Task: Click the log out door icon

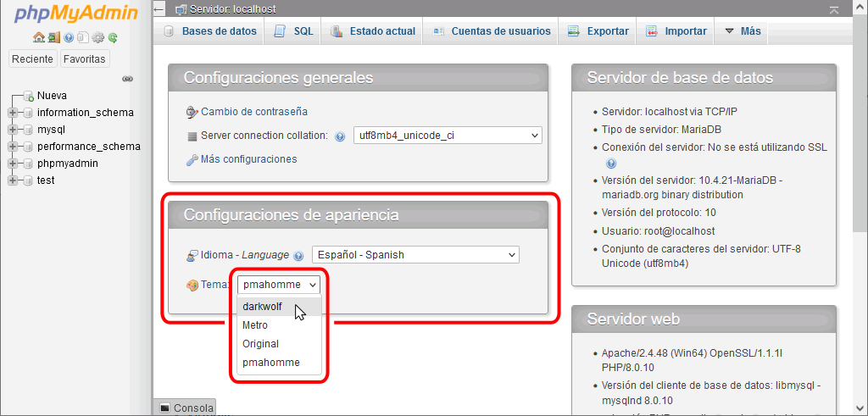Action: click(x=53, y=37)
